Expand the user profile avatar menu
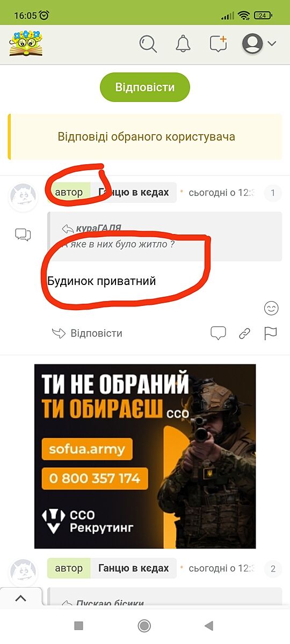 259,43
